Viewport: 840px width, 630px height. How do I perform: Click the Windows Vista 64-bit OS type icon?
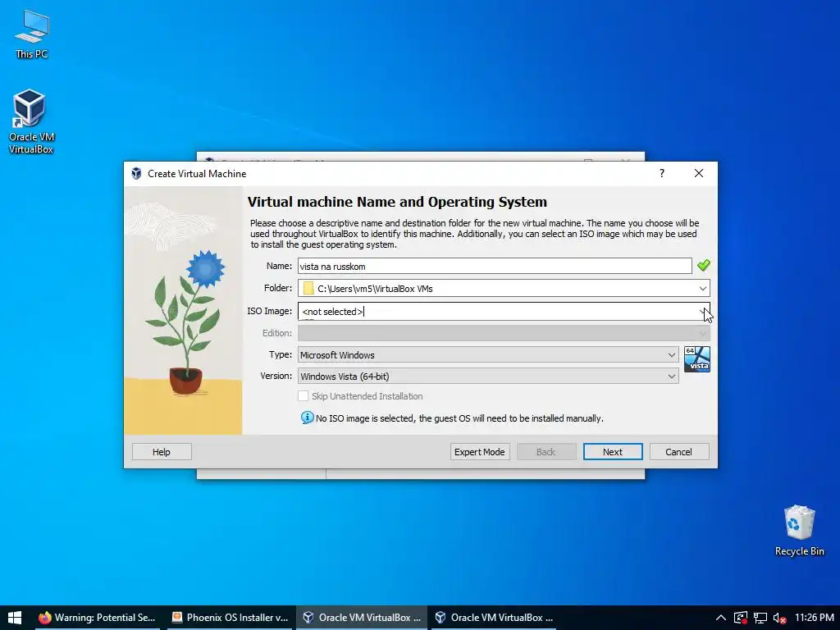pyautogui.click(x=697, y=359)
